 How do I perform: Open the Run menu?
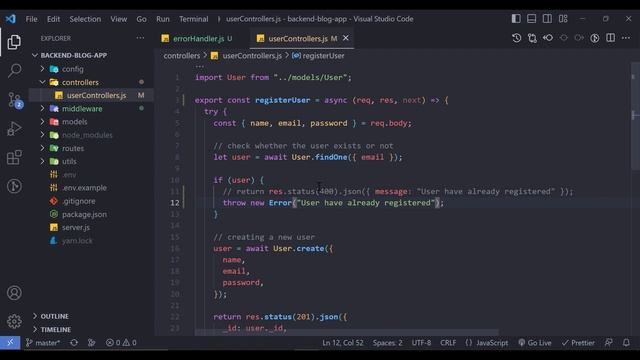[x=162, y=19]
